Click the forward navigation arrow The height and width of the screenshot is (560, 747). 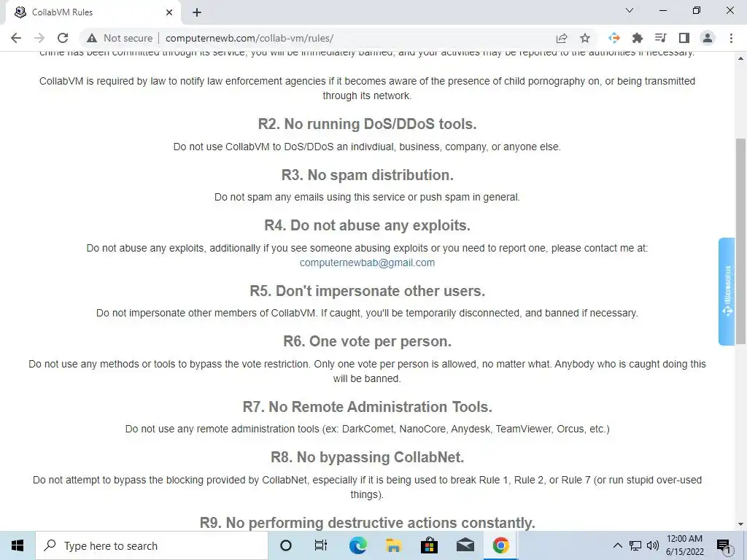pyautogui.click(x=39, y=38)
